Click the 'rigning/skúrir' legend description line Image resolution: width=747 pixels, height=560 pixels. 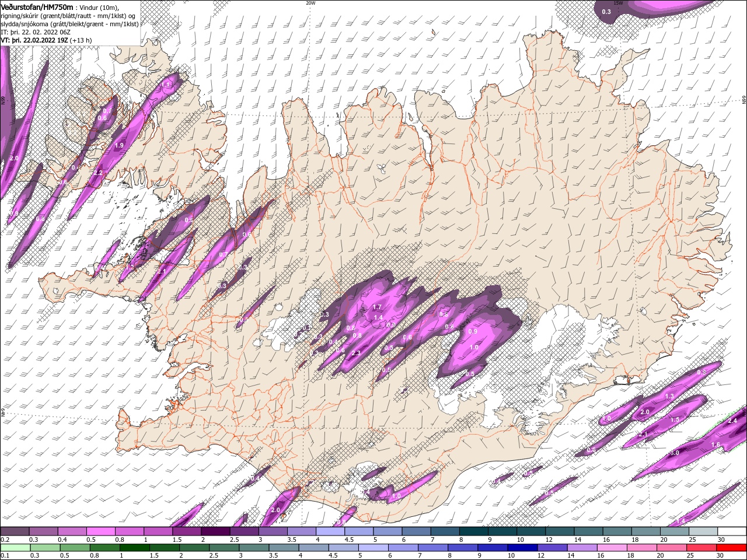click(68, 16)
